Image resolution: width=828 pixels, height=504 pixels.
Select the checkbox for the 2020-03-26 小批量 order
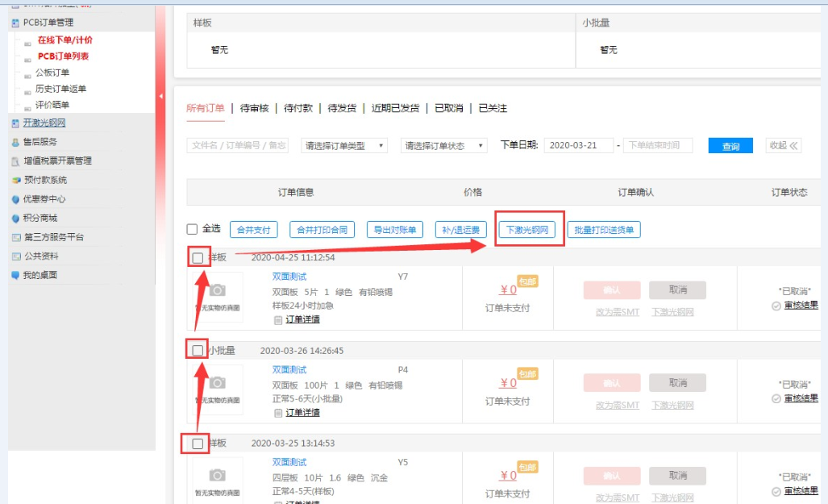[198, 351]
